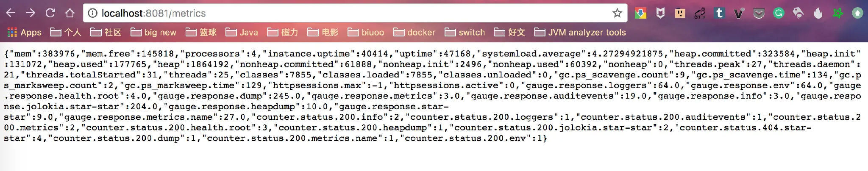Open the big new bookmarks folder
Image resolution: width=868 pixels, height=171 pixels.
[153, 32]
